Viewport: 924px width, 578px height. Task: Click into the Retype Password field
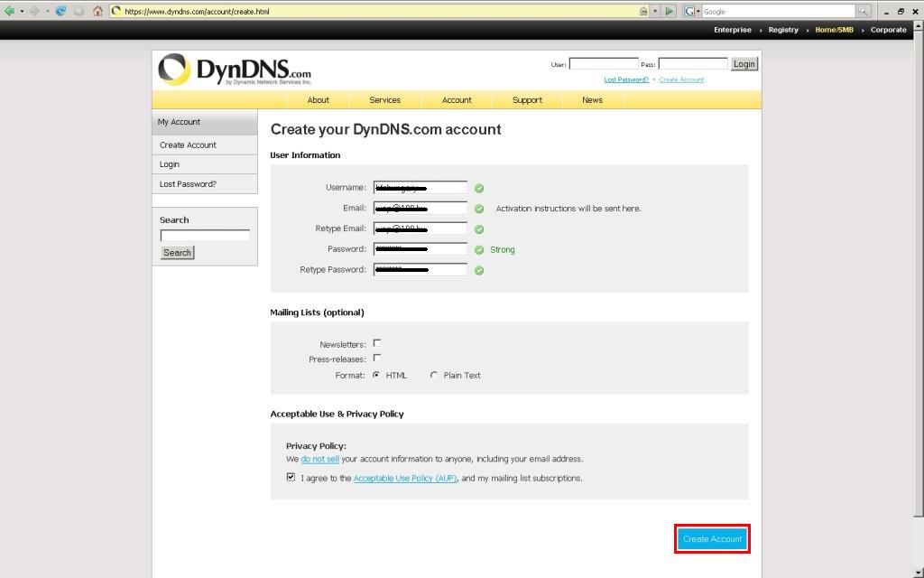pos(420,270)
